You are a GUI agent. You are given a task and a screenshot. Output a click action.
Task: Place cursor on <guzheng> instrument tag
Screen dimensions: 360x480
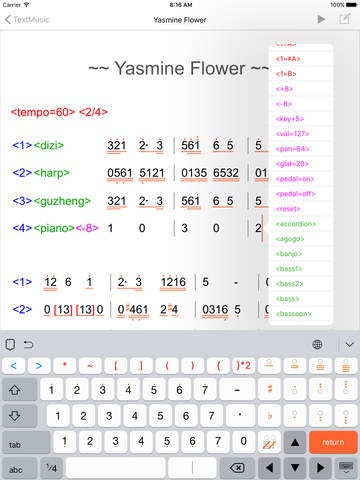click(62, 201)
